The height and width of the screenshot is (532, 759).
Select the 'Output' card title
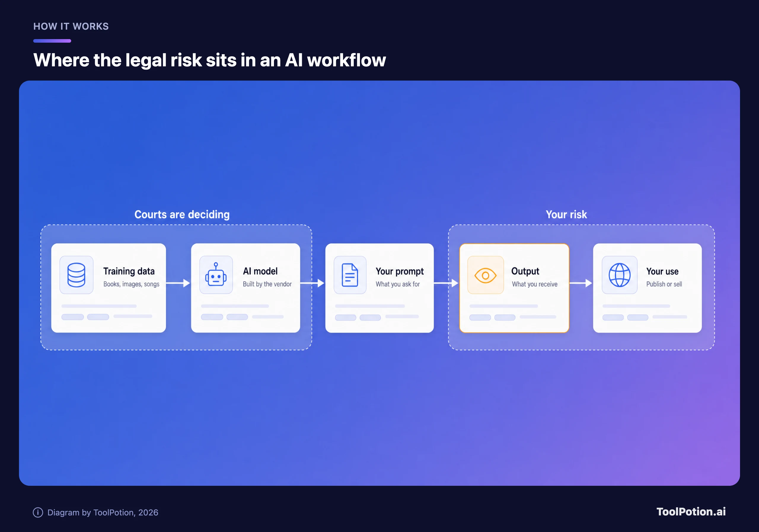coord(525,271)
